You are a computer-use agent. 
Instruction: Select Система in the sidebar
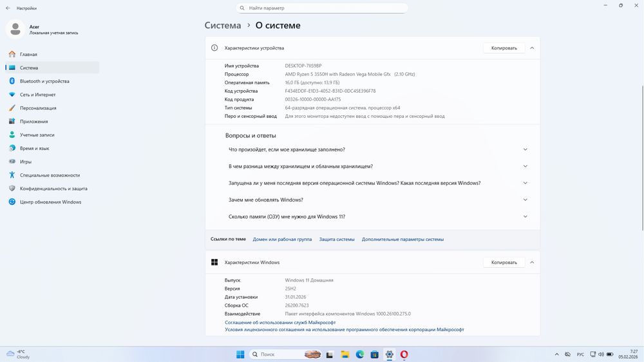53,68
